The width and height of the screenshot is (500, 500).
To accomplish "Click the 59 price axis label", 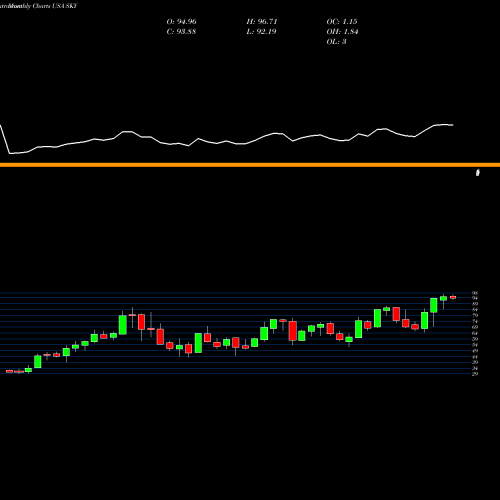I will tap(475, 339).
